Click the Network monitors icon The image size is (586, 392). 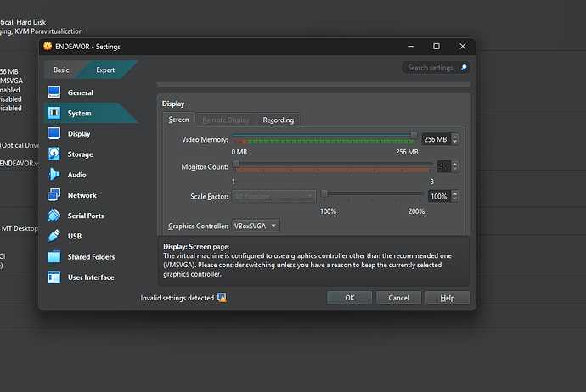point(54,195)
